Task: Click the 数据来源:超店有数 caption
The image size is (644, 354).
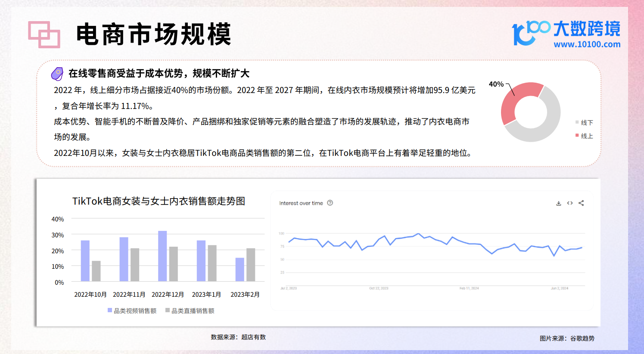Action: [238, 337]
